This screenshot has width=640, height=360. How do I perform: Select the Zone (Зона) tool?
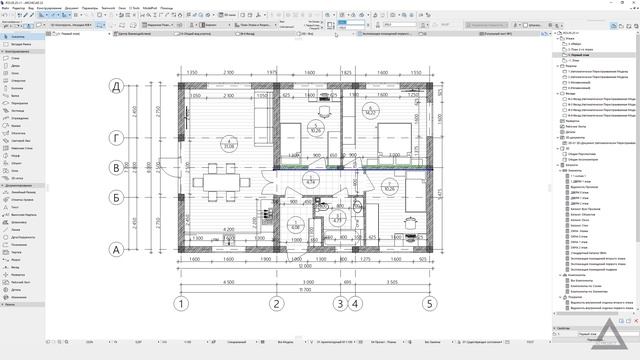tap(22, 171)
